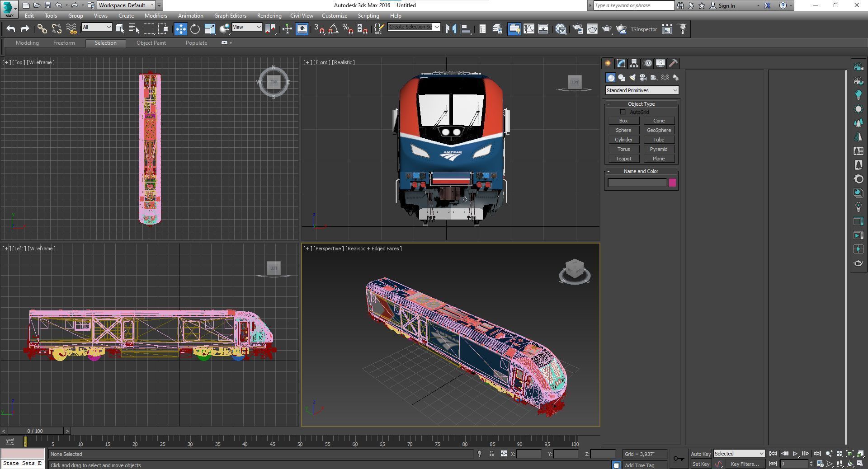Create a GeoSphere primitive

pyautogui.click(x=659, y=130)
